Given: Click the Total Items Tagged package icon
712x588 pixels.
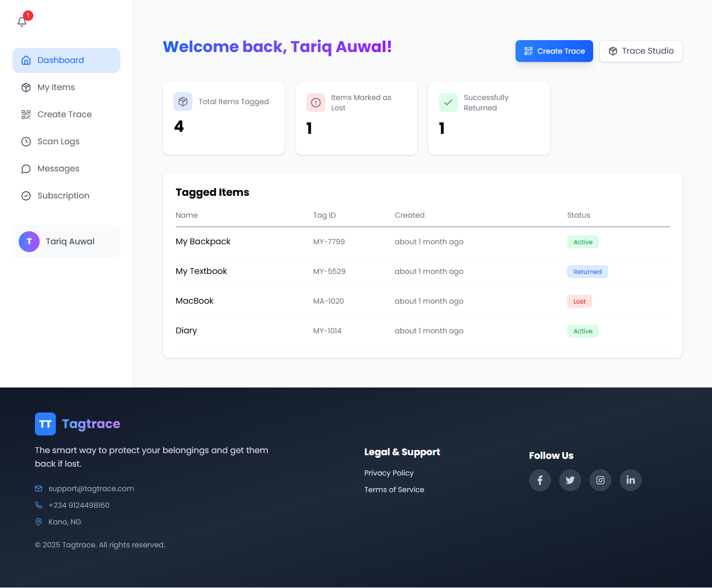Looking at the screenshot, I should click(182, 102).
